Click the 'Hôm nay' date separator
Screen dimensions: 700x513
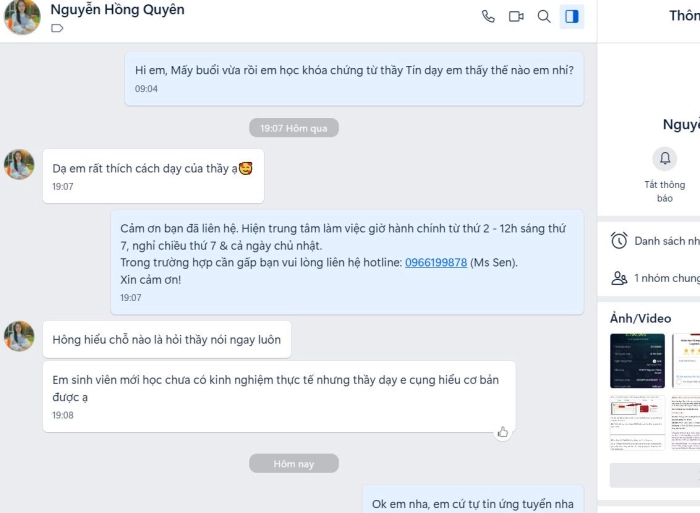[x=293, y=464]
